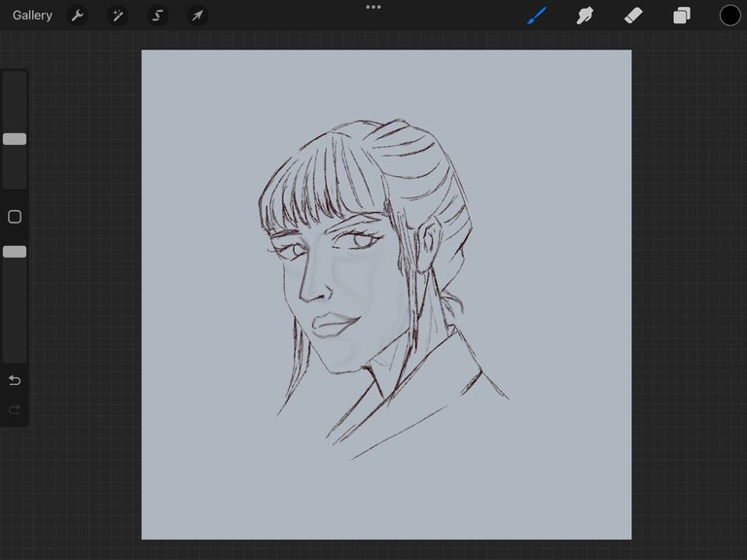Open the black color picker swatch
The image size is (747, 560).
tap(729, 16)
